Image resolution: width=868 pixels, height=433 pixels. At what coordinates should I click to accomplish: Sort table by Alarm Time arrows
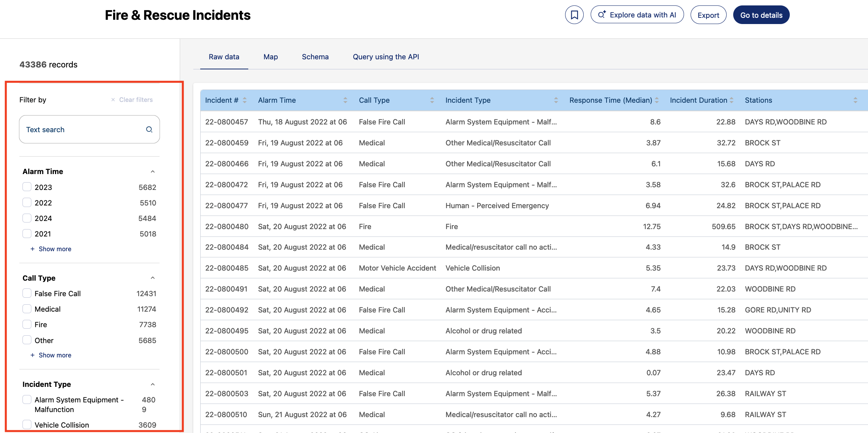point(345,100)
